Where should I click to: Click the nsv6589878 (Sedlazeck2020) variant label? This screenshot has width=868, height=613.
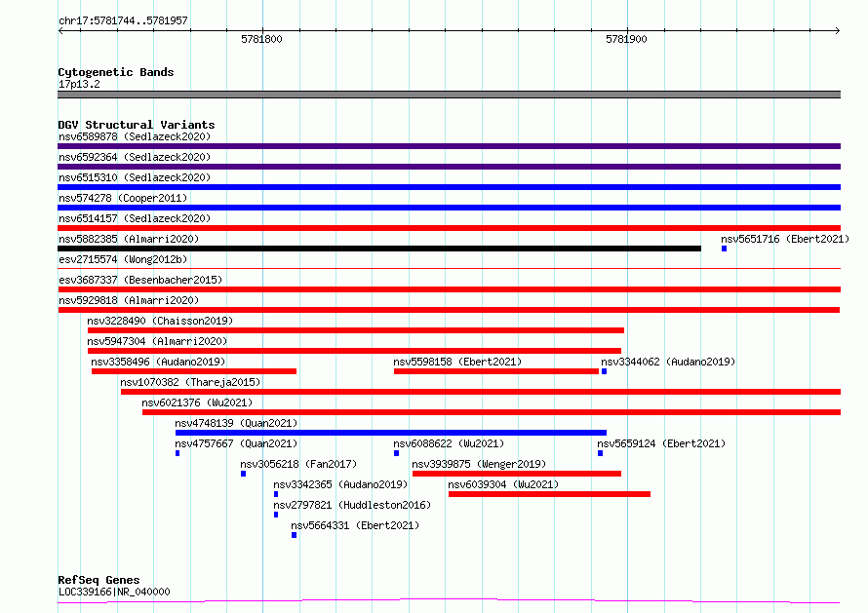coord(135,136)
